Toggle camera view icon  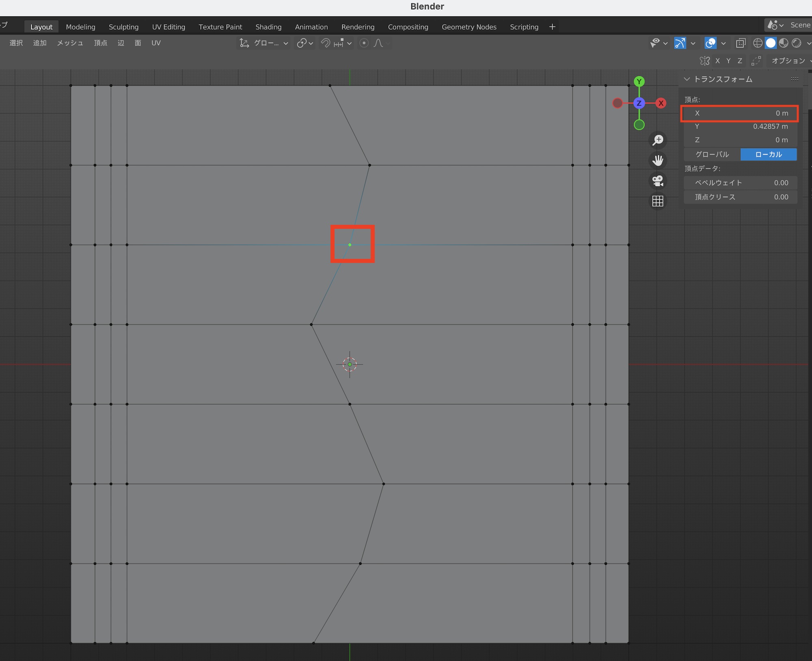pos(658,181)
